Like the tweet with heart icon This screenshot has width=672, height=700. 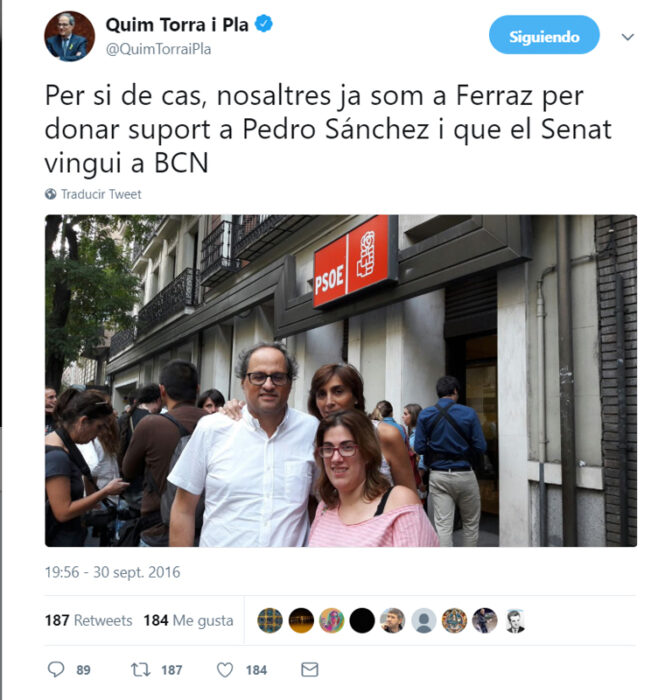click(x=225, y=670)
